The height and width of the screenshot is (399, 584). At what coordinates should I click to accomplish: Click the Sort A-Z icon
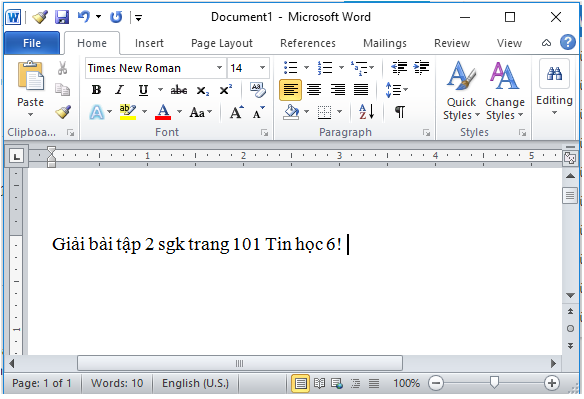click(366, 111)
